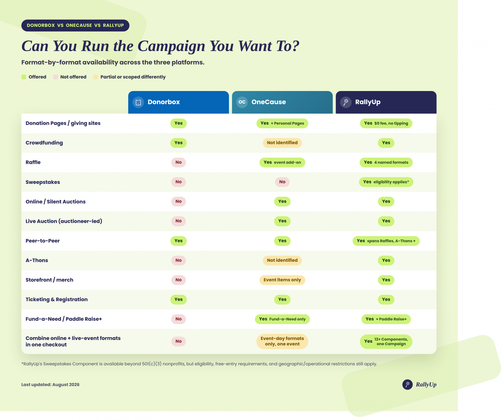
Task: Click the OneCause OC logo icon
Action: [242, 102]
